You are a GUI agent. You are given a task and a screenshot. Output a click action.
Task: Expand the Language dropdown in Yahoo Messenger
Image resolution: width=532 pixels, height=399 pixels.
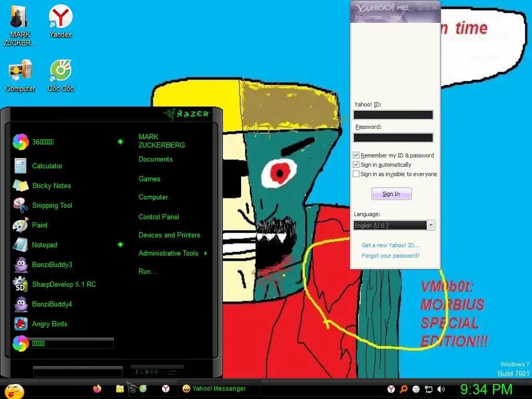click(431, 225)
